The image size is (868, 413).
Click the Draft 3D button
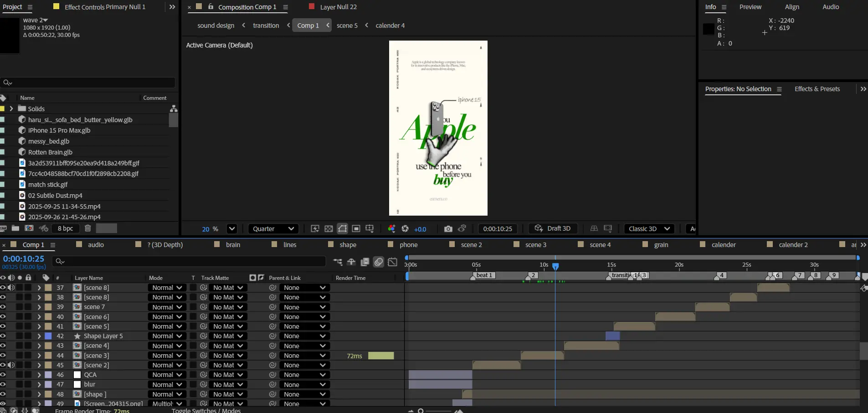(553, 229)
